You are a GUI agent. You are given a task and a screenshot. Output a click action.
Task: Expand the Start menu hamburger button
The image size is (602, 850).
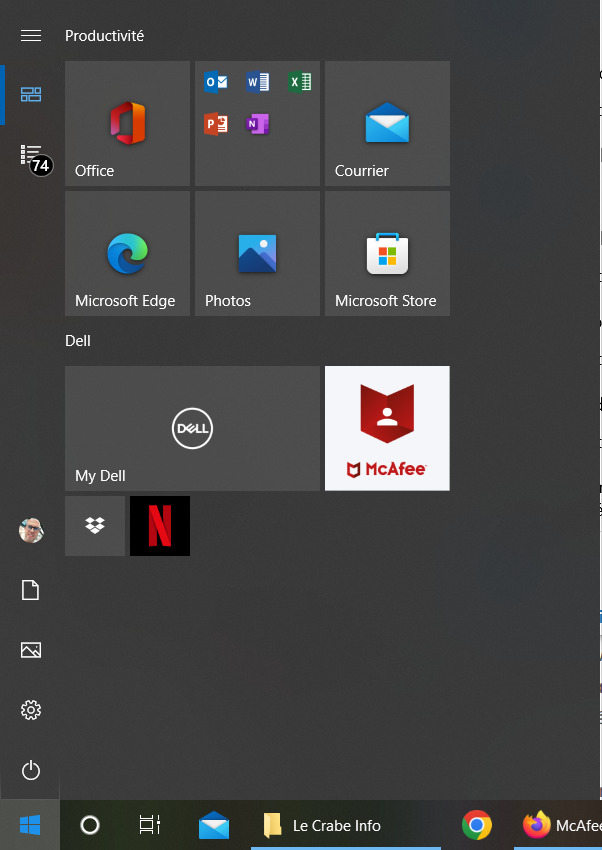point(31,36)
